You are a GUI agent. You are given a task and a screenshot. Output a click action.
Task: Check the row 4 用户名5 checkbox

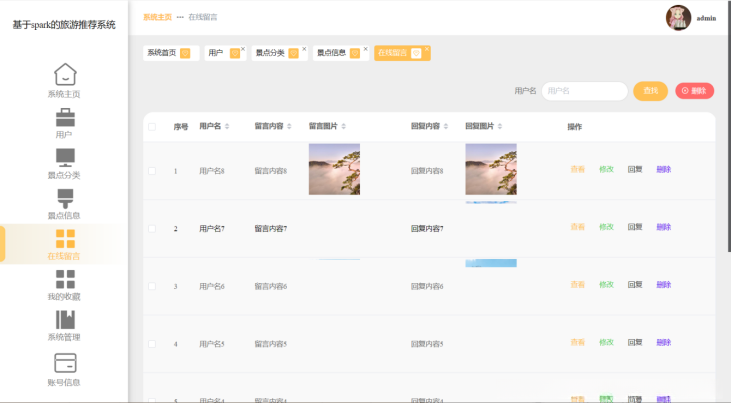coord(152,344)
